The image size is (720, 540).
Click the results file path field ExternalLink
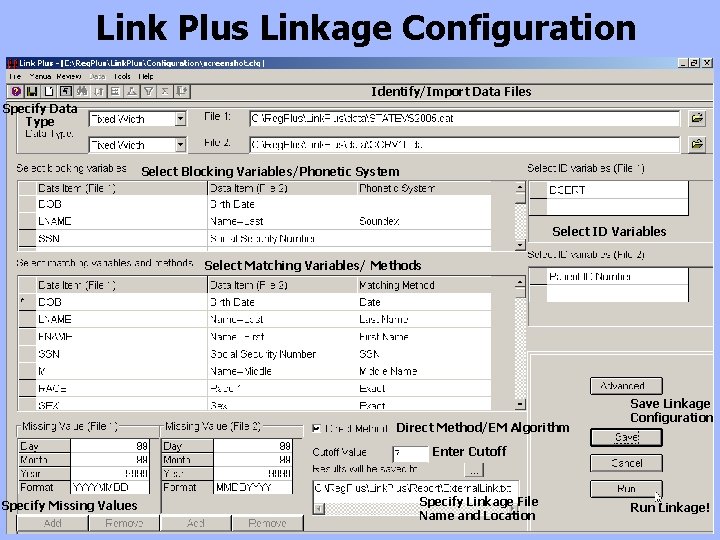click(416, 489)
